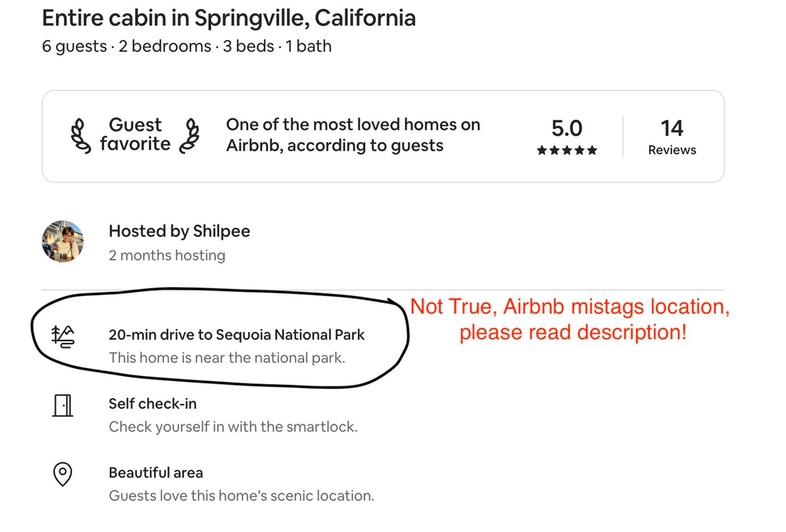Click the left laurel icon beside Guest favorite

pyautogui.click(x=80, y=136)
